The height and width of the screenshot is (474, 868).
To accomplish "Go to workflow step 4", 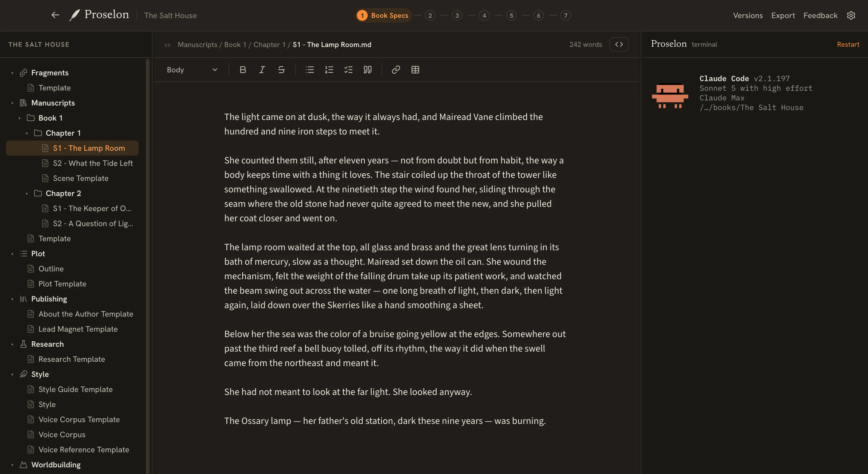I will point(484,15).
